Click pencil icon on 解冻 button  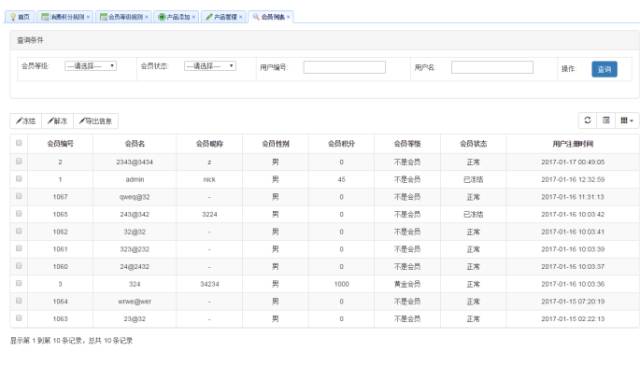pyautogui.click(x=51, y=121)
